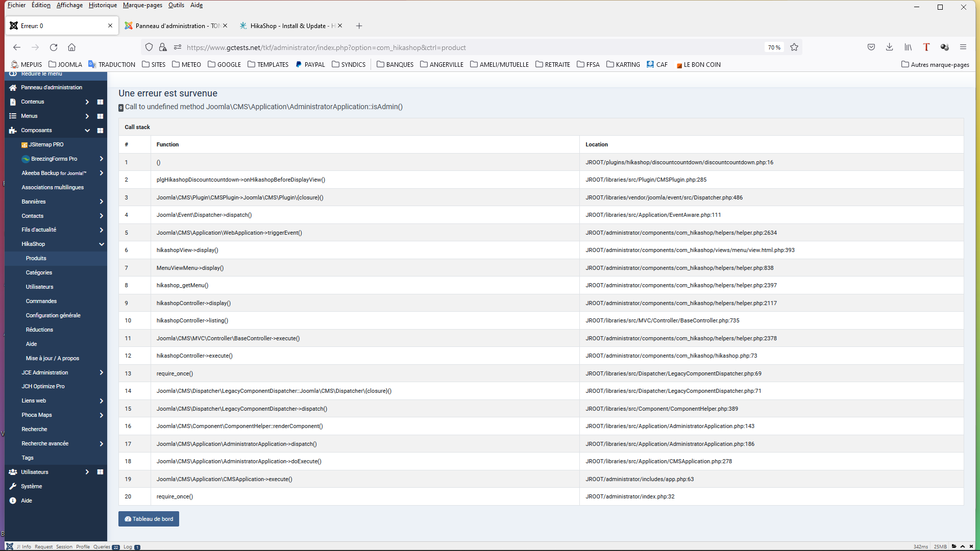
Task: Toggle the Réduire le menu sidebar
Action: tap(41, 74)
